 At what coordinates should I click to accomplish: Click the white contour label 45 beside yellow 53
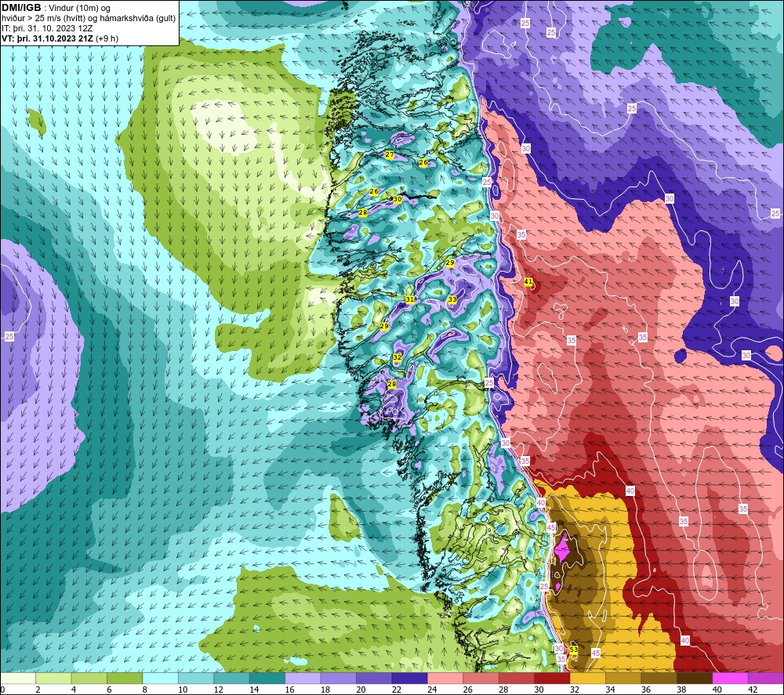595,653
